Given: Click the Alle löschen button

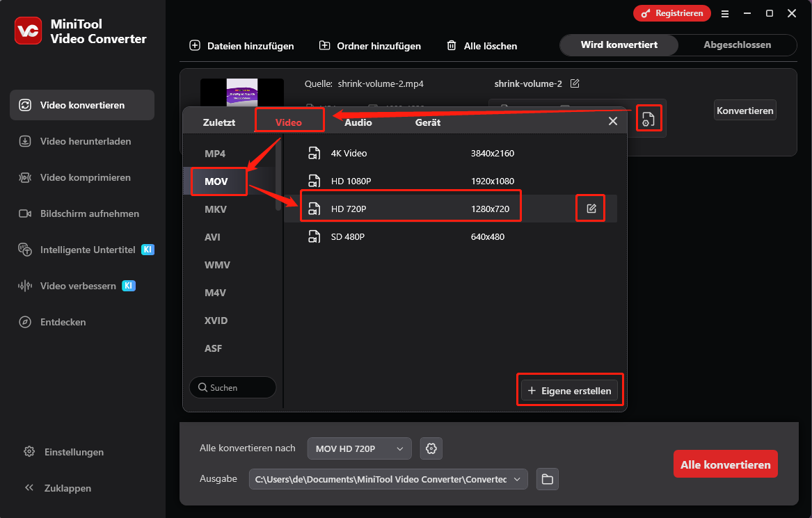Looking at the screenshot, I should click(482, 45).
